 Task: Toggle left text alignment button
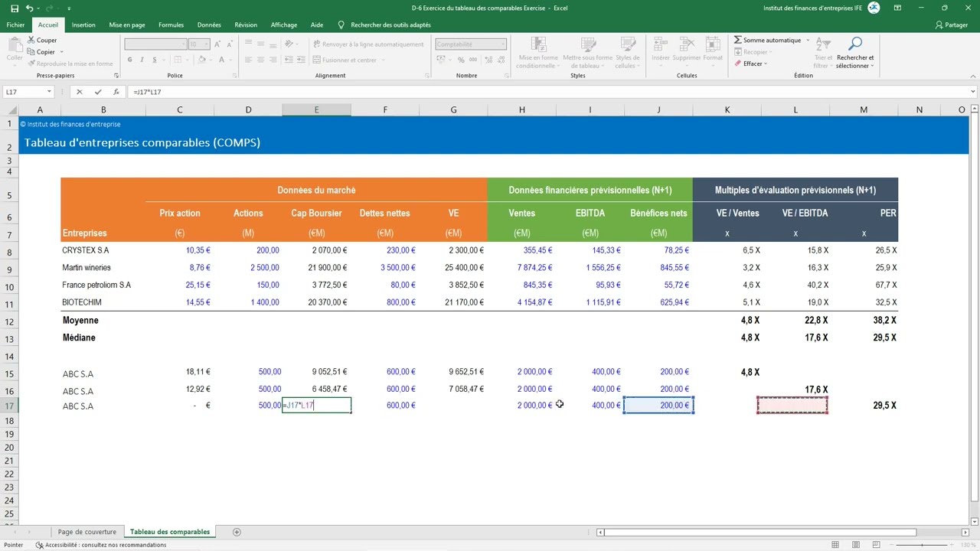coord(250,60)
